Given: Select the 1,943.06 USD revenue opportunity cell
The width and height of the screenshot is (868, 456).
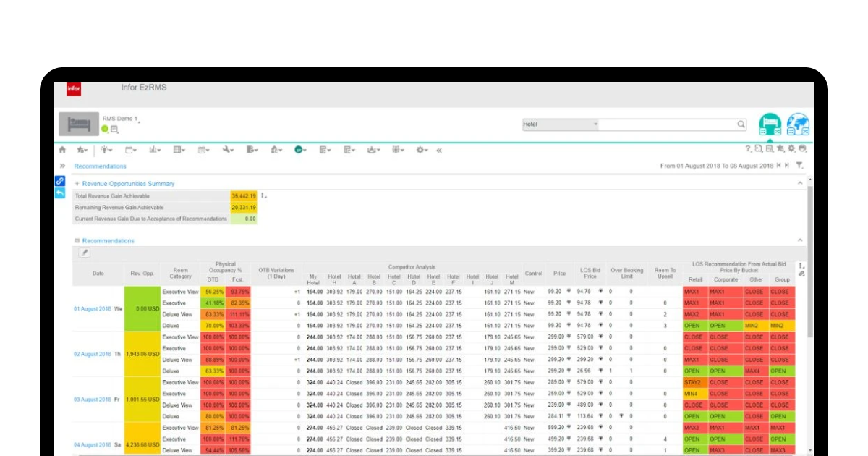Looking at the screenshot, I should coord(142,354).
